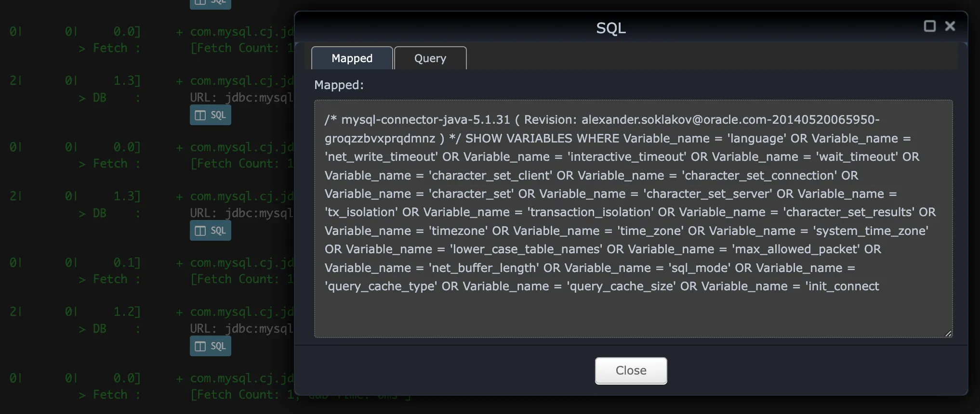Expand the plus sign on the 1.2] row
Screen dimensions: 980x414
tap(179, 312)
